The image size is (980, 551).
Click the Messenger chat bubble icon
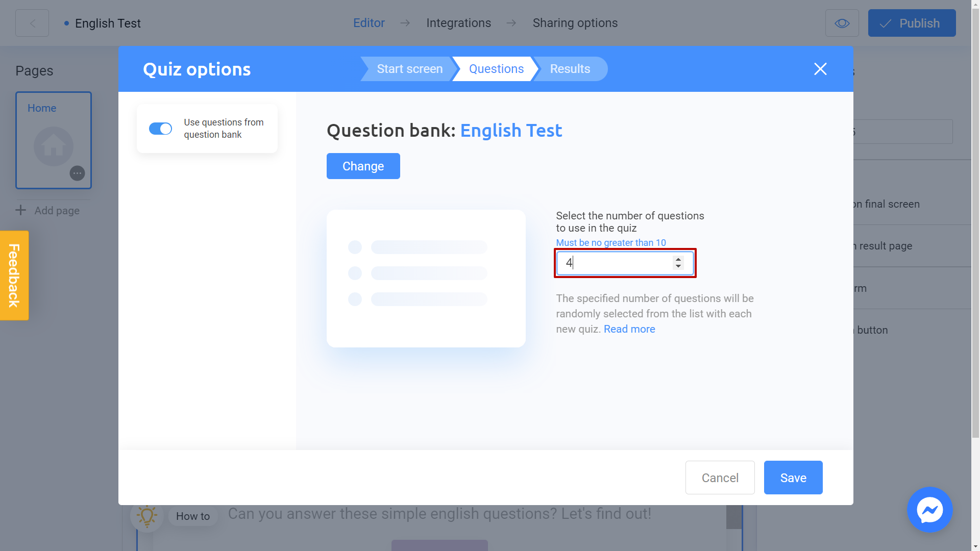929,509
